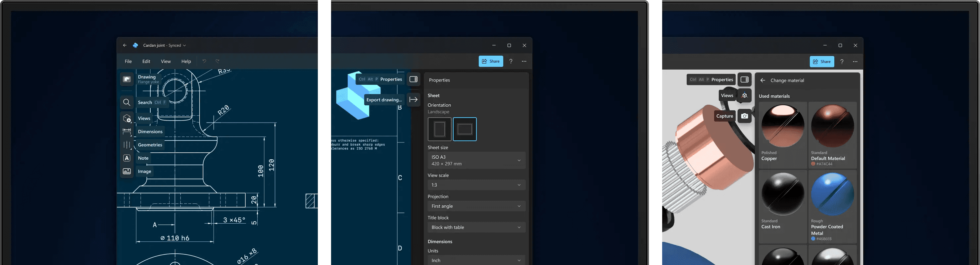Viewport: 980px width, 265px height.
Task: Open the View menu
Action: click(x=166, y=61)
